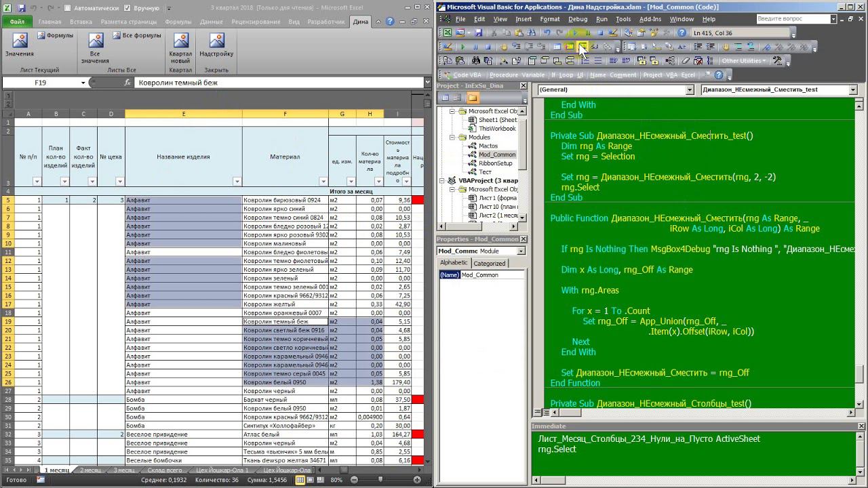The height and width of the screenshot is (488, 868).
Task: Toggle the Автоматически checkbox
Action: pyautogui.click(x=67, y=8)
